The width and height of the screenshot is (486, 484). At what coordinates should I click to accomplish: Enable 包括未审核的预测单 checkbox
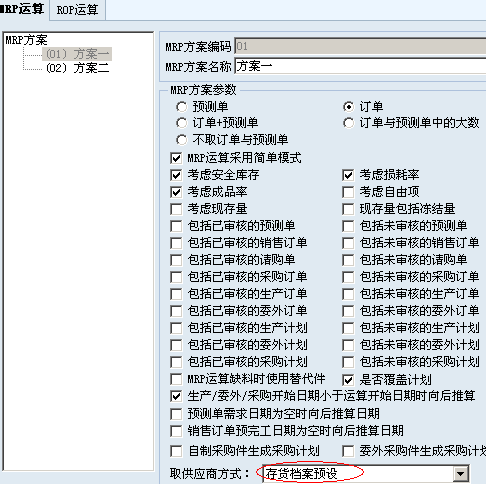[x=348, y=226]
